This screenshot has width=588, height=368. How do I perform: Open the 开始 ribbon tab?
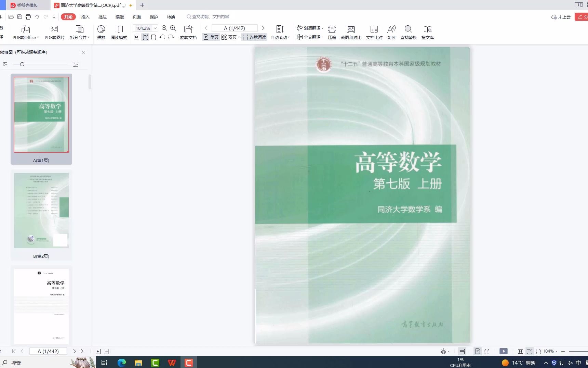click(x=68, y=17)
